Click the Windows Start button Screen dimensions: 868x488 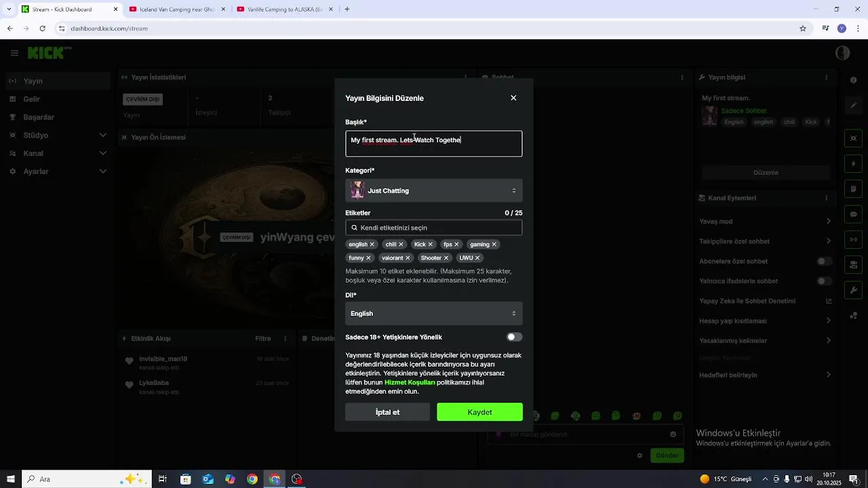click(10, 479)
